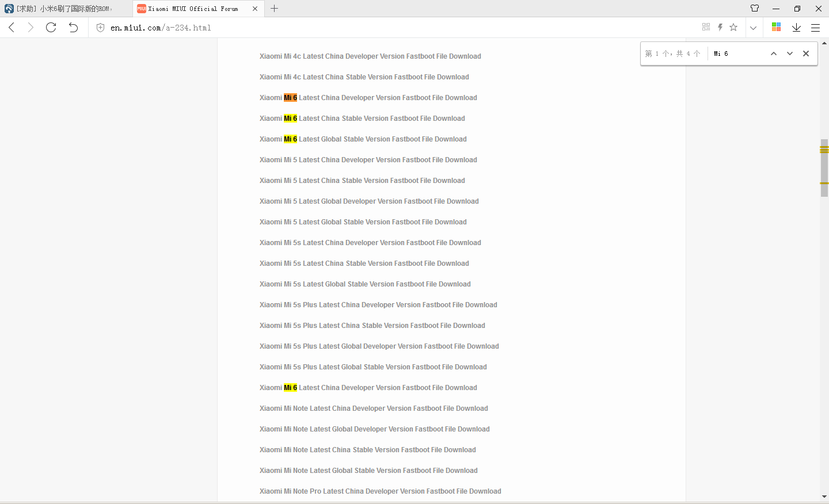Viewport: 829px width, 504px height.
Task: Open the downloads icon
Action: point(796,27)
